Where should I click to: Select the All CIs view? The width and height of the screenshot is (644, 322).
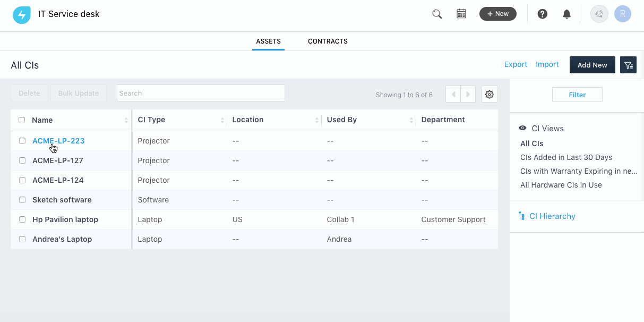tap(532, 143)
